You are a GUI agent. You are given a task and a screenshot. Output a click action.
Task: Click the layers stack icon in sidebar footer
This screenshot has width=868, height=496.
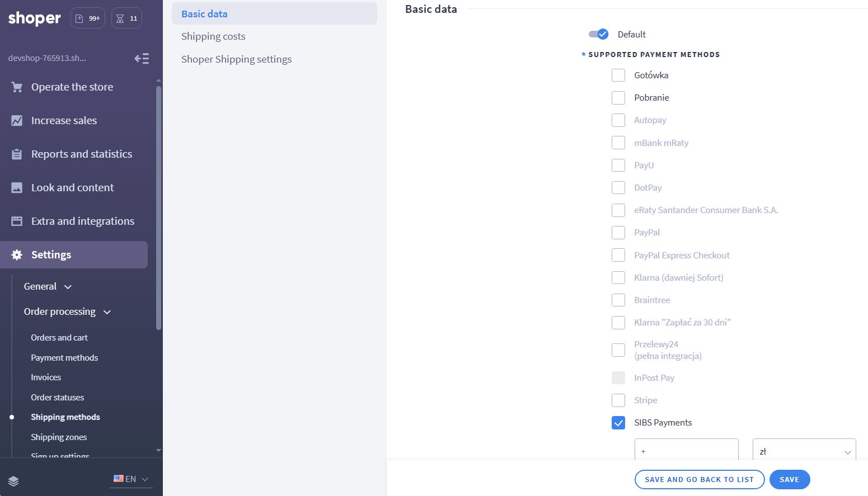[13, 481]
